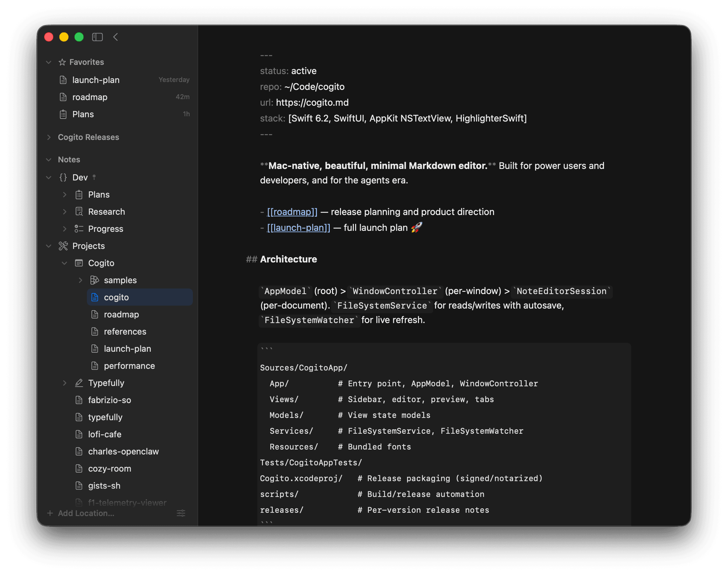Image resolution: width=728 pixels, height=575 pixels.
Task: Click the document icon beside fabrizio-so
Action: coord(79,400)
